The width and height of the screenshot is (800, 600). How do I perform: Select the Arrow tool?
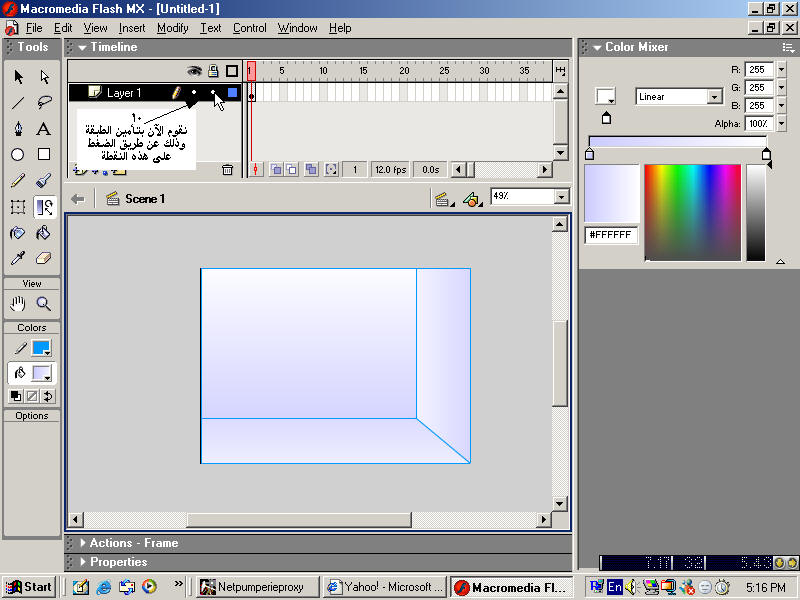(x=18, y=77)
